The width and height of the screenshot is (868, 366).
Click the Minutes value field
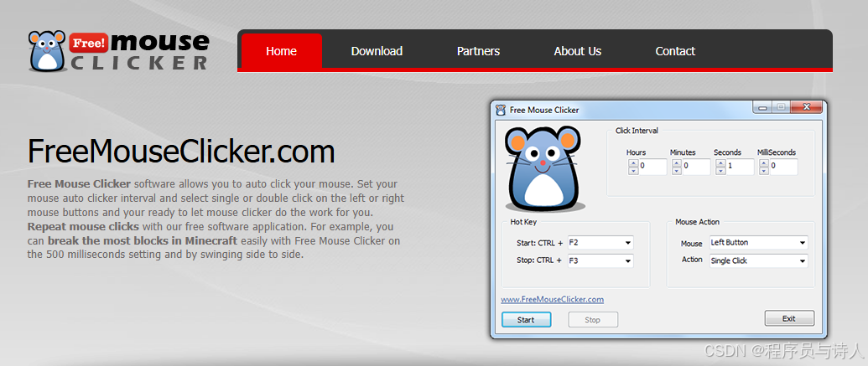[x=696, y=167]
